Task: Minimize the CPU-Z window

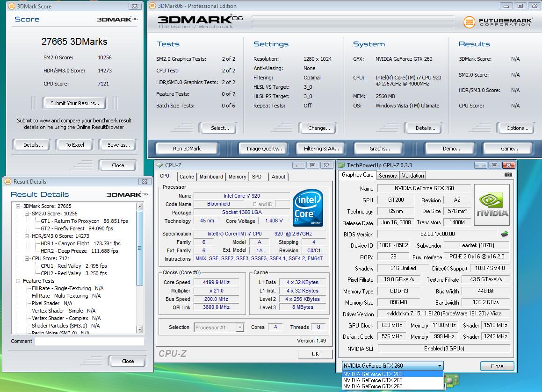Action: click(298, 165)
